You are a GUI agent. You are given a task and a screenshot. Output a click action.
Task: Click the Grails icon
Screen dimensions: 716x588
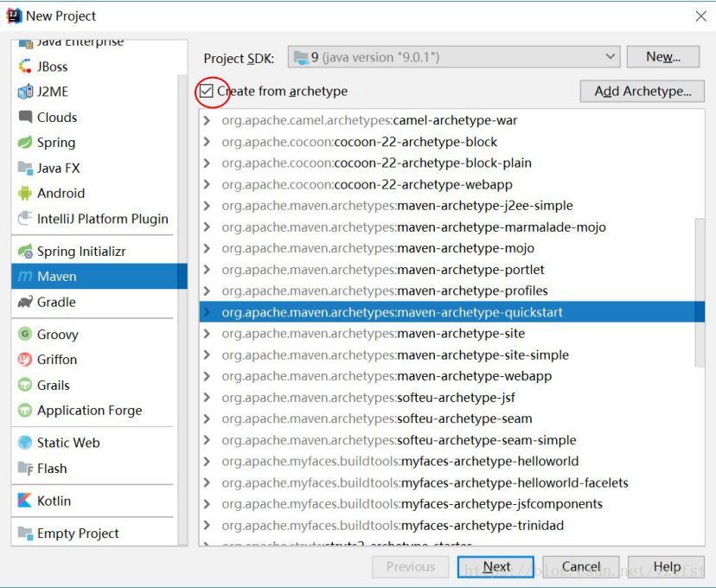[x=25, y=385]
